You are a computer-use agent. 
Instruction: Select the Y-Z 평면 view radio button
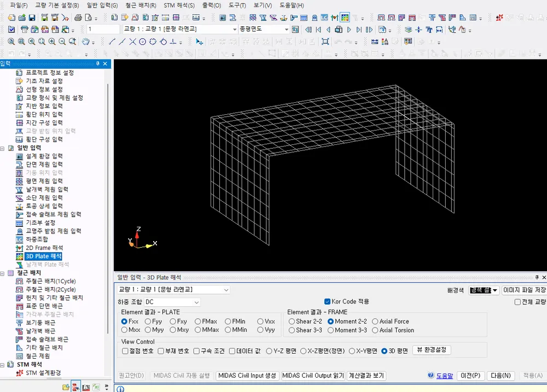click(x=269, y=351)
